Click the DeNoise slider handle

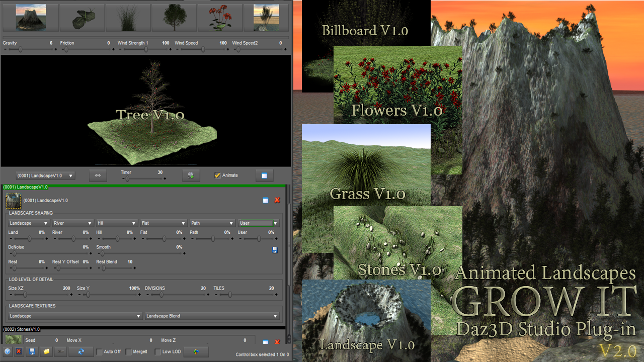14,253
